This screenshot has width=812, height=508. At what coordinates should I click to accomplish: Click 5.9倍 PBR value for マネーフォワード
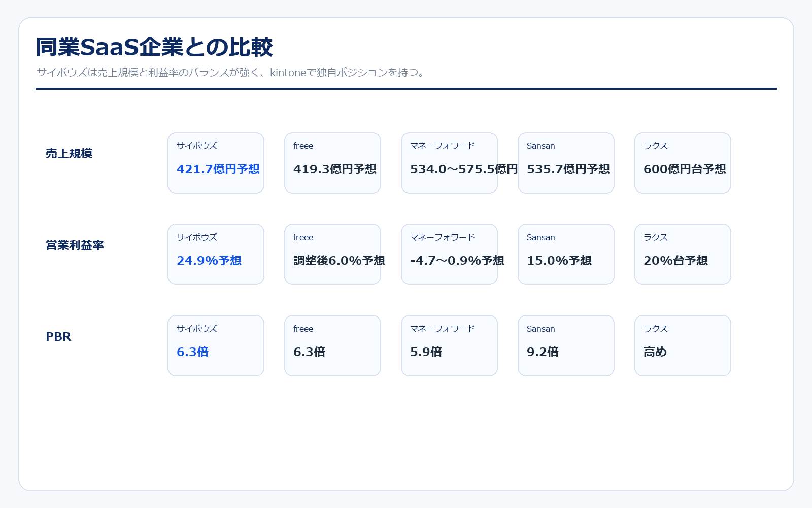(x=426, y=352)
